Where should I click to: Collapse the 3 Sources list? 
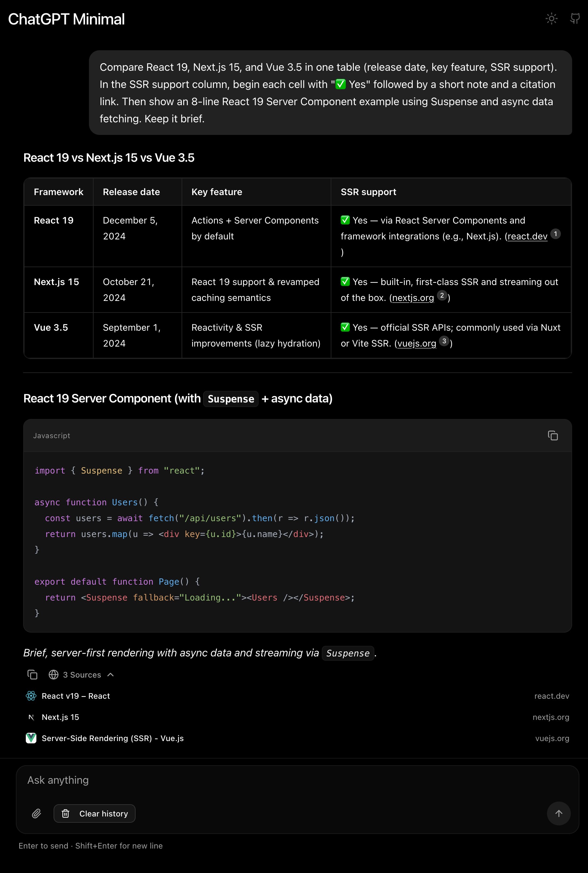click(110, 675)
